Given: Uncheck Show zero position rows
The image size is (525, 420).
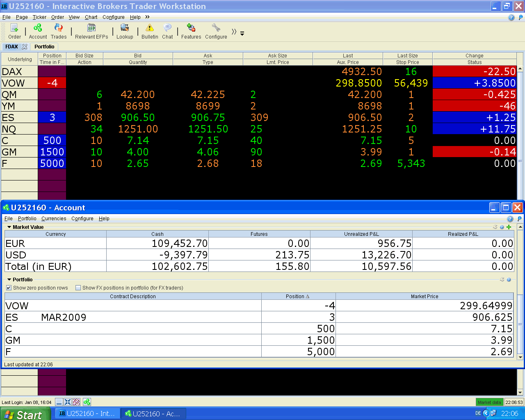Looking at the screenshot, I should tap(9, 288).
